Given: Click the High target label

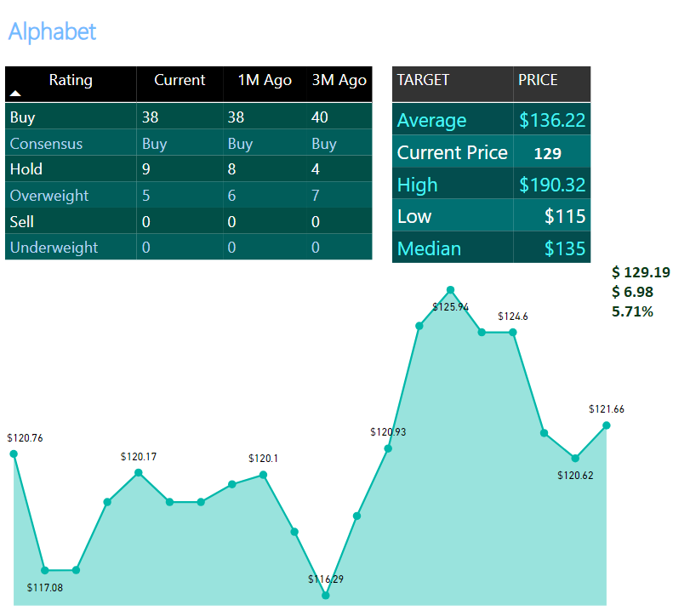Looking at the screenshot, I should (417, 185).
